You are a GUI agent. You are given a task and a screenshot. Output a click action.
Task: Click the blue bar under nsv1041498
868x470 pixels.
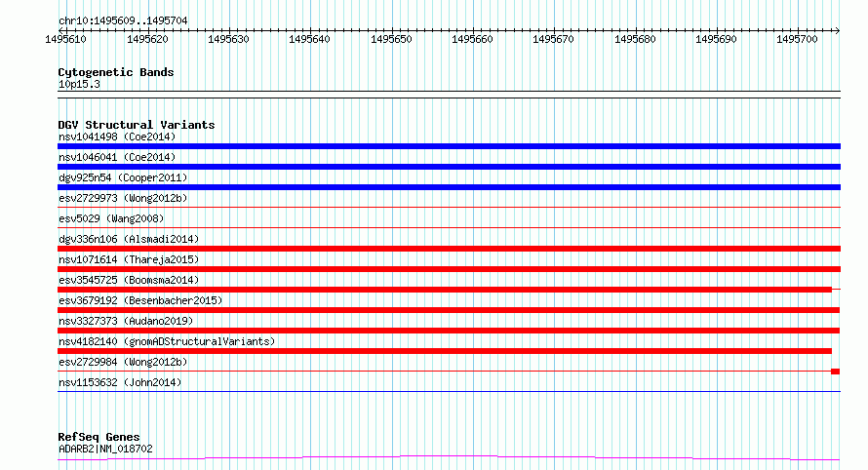click(x=449, y=146)
